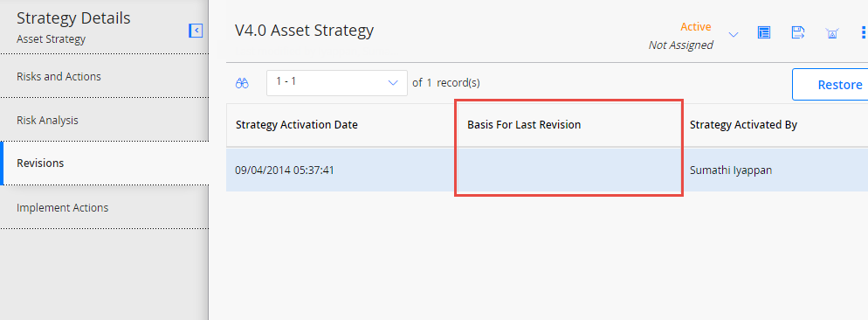This screenshot has width=868, height=320.
Task: Open the three-dot more options menu
Action: (x=863, y=32)
